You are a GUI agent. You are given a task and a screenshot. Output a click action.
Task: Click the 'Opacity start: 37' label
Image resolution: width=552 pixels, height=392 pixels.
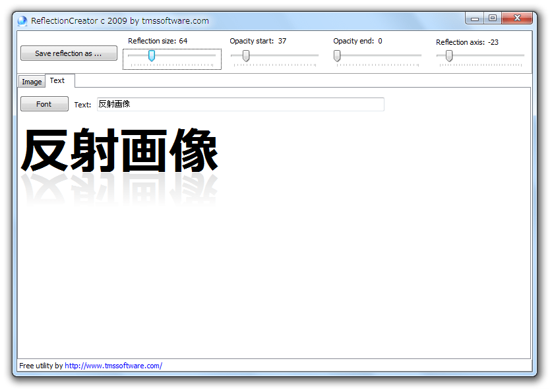tap(258, 41)
